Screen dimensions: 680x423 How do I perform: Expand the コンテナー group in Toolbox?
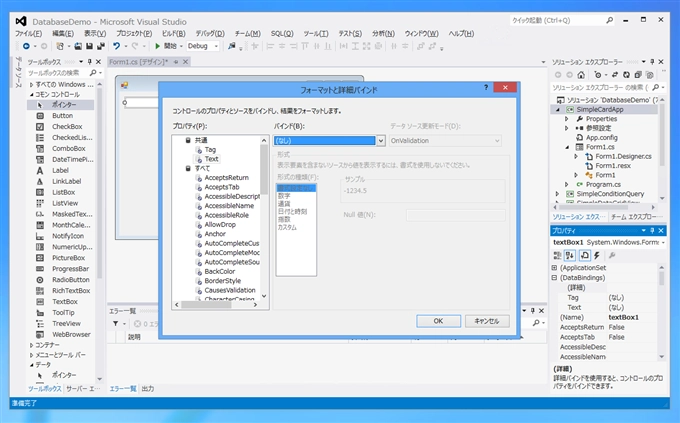pos(31,345)
